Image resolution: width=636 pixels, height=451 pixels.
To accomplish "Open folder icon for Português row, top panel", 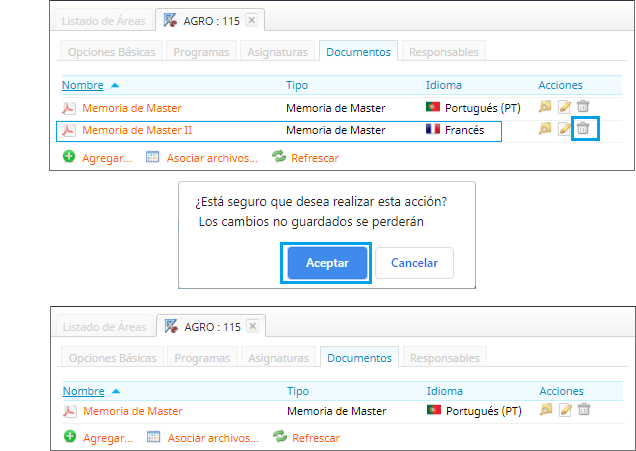I will pyautogui.click(x=545, y=107).
